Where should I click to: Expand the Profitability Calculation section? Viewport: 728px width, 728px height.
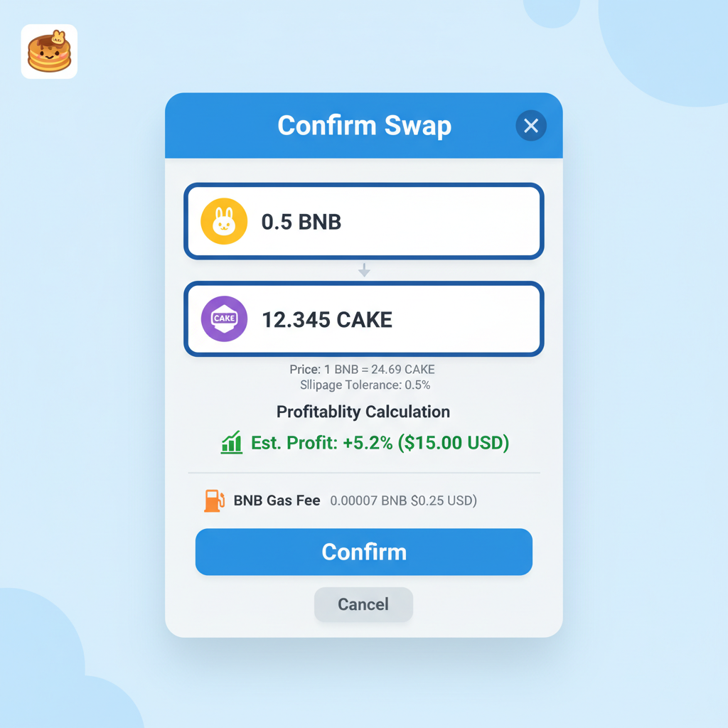point(363,412)
